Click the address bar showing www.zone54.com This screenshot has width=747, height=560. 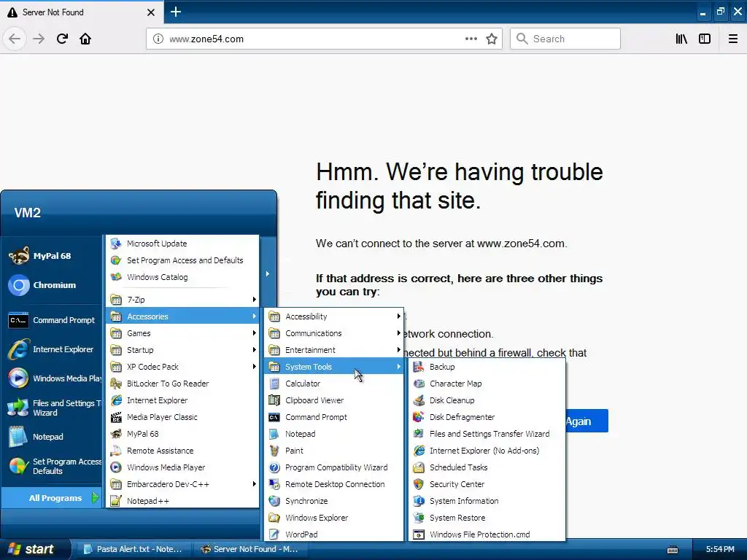324,39
